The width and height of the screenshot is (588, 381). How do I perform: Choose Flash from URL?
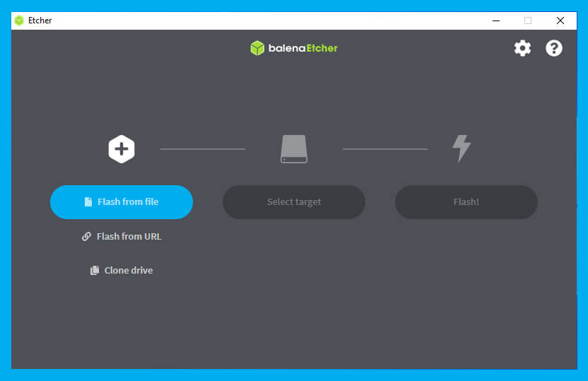tap(122, 236)
